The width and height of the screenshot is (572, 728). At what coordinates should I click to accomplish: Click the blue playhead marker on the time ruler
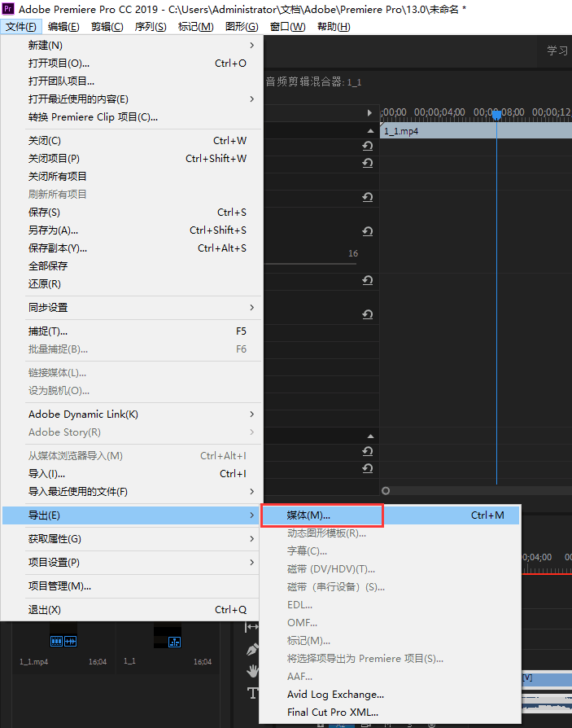coord(496,114)
